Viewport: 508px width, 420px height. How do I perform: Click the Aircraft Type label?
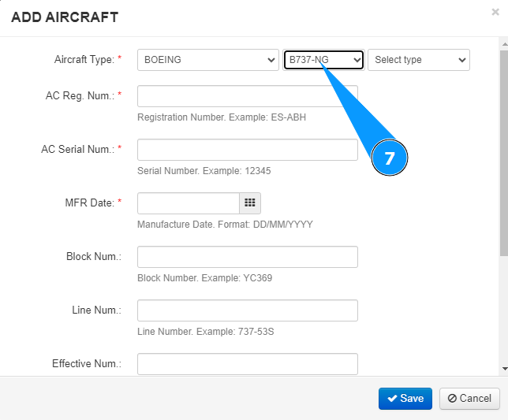[84, 60]
